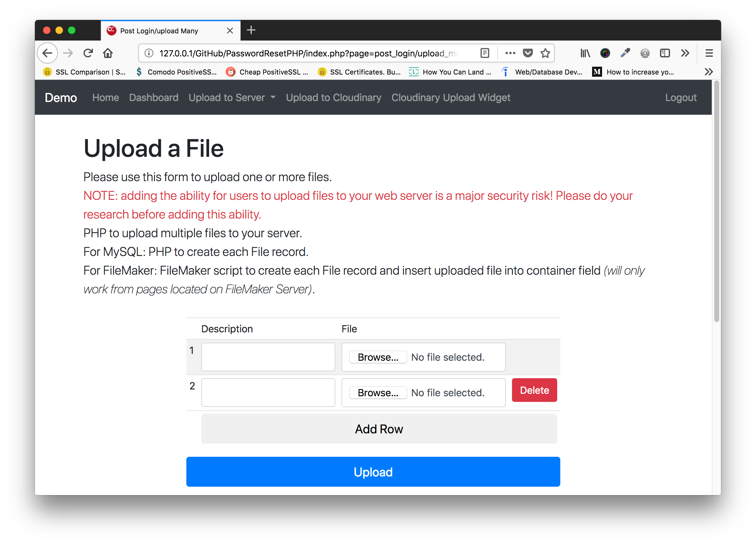756x545 pixels.
Task: Expand the bookmarks toolbar overflow arrow
Action: [708, 72]
